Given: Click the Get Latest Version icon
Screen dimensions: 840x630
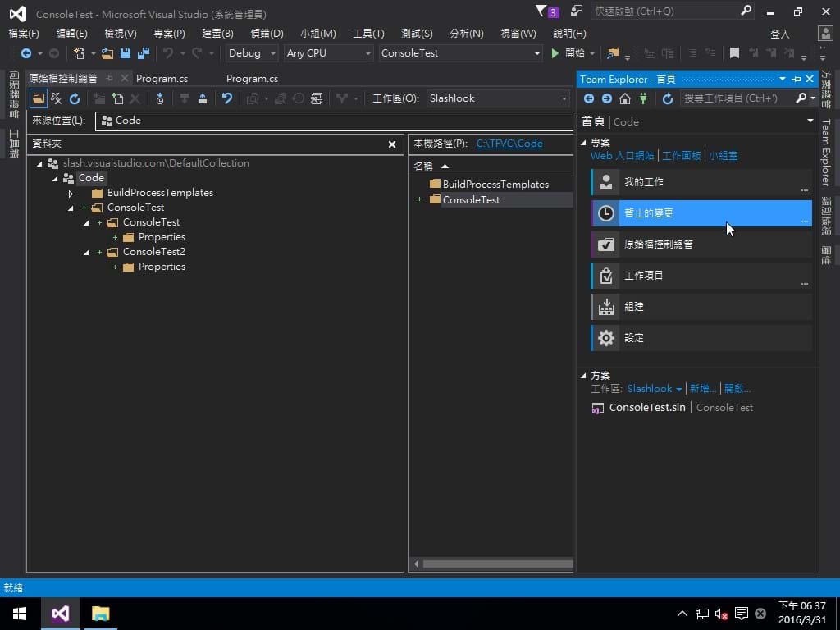Looking at the screenshot, I should pyautogui.click(x=185, y=98).
